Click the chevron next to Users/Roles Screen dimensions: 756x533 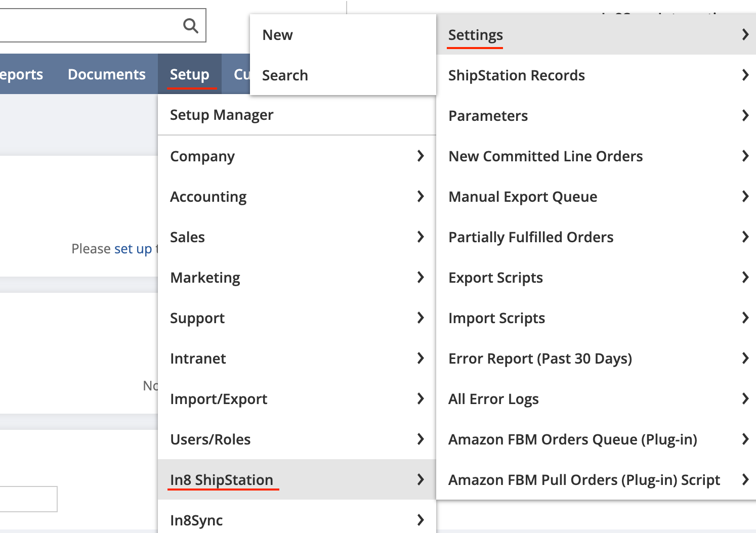[x=420, y=439]
